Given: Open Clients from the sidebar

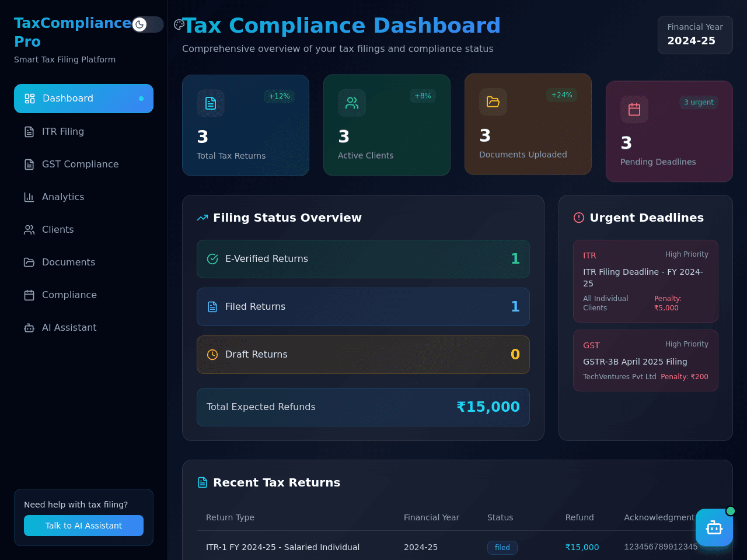Looking at the screenshot, I should pos(83,230).
